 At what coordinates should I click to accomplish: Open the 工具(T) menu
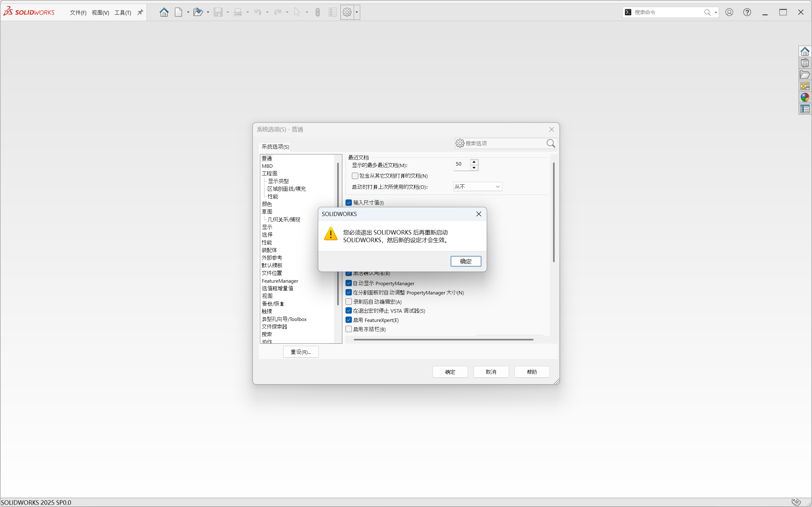pyautogui.click(x=123, y=13)
